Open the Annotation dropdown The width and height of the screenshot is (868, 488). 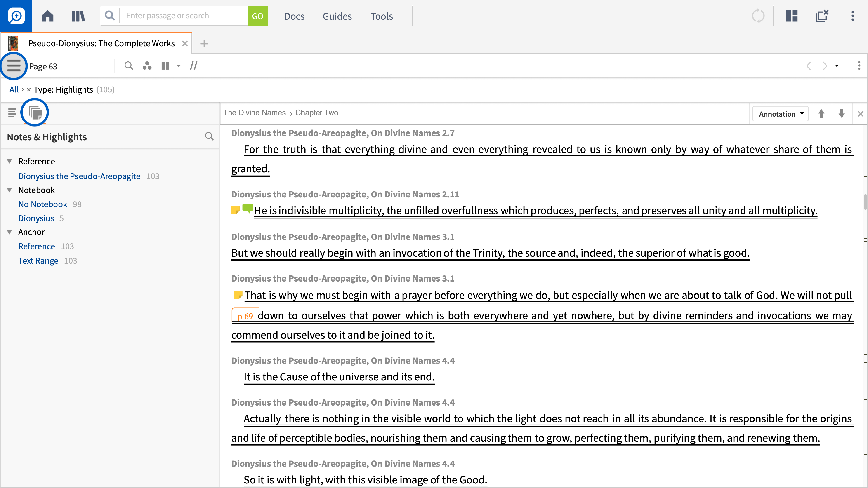coord(780,114)
